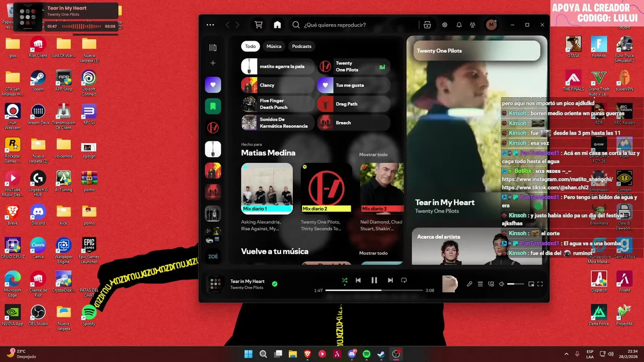Image resolution: width=644 pixels, height=362 pixels.
Task: Open 'Sonidos De Karmática Resonancia' shortcut
Action: coord(278,123)
